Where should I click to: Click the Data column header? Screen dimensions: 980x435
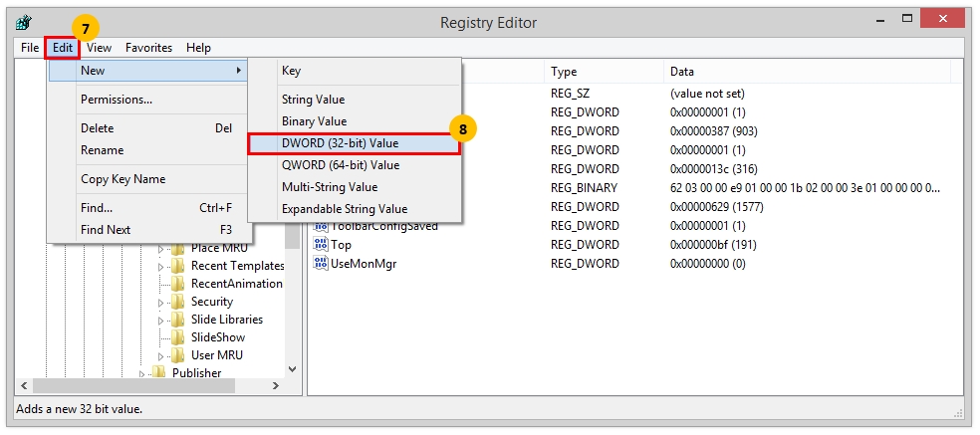click(x=682, y=72)
